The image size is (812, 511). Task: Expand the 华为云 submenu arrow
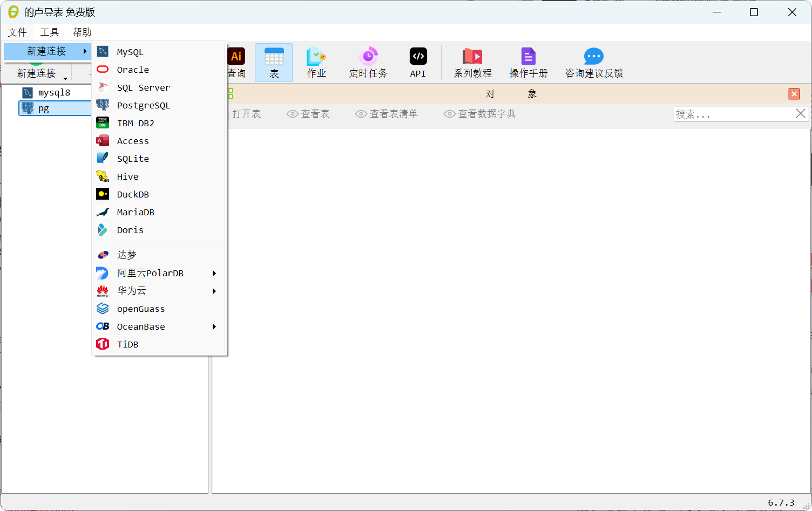click(214, 291)
